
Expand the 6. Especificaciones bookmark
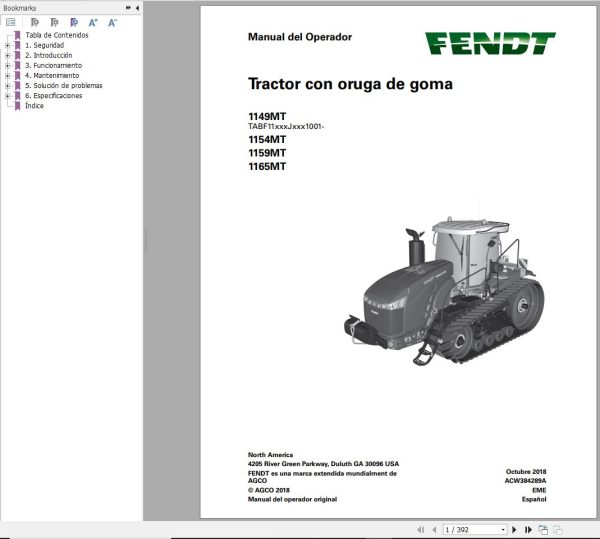click(7, 96)
